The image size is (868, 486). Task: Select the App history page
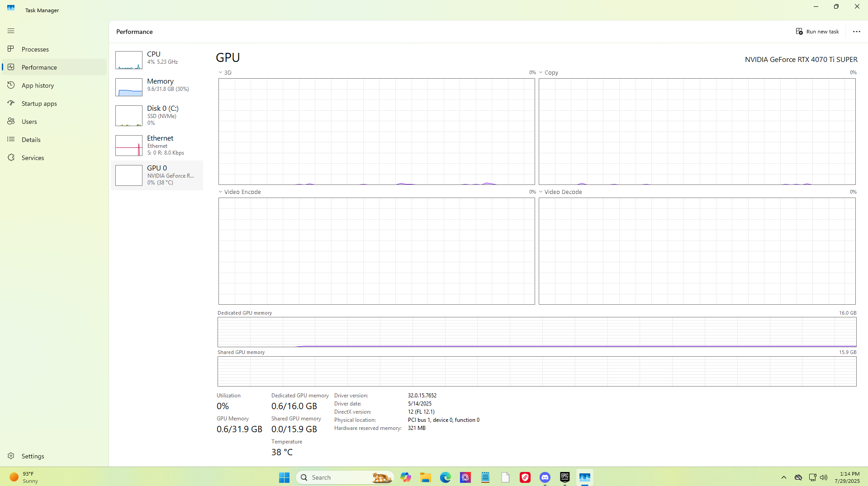click(x=54, y=85)
